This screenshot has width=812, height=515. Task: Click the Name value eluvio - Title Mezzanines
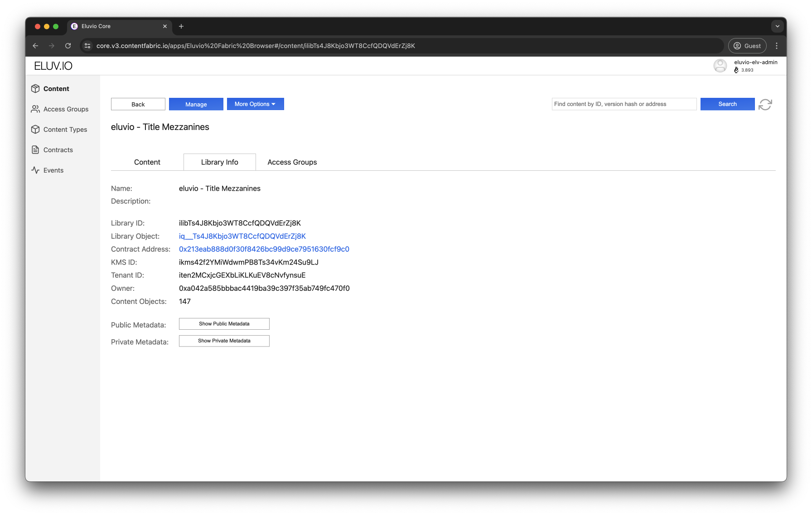(220, 188)
